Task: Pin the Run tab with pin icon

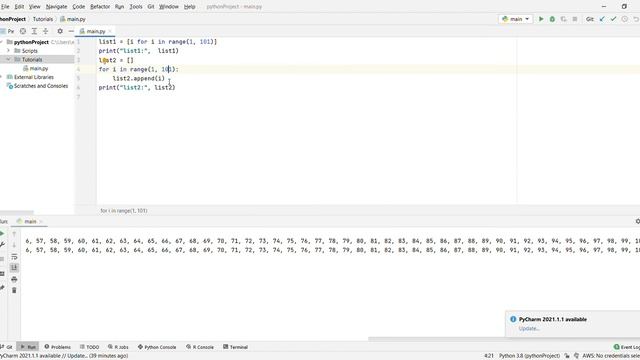Action: coord(2,288)
